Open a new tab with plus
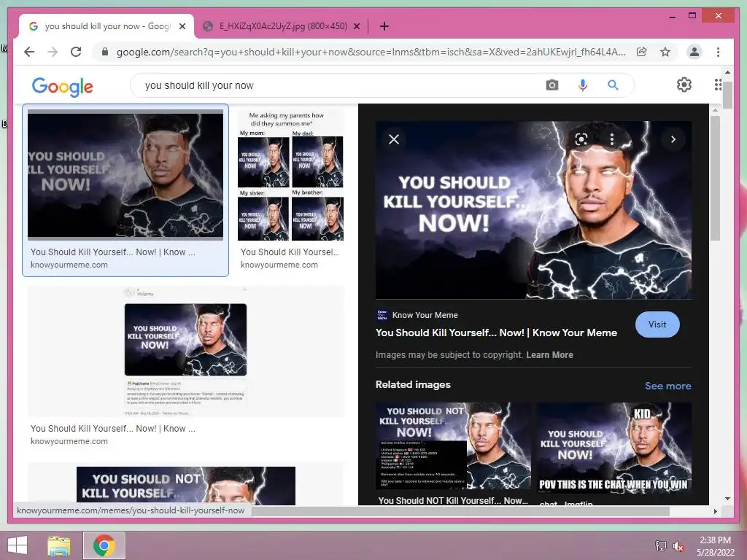The image size is (747, 560). point(384,26)
